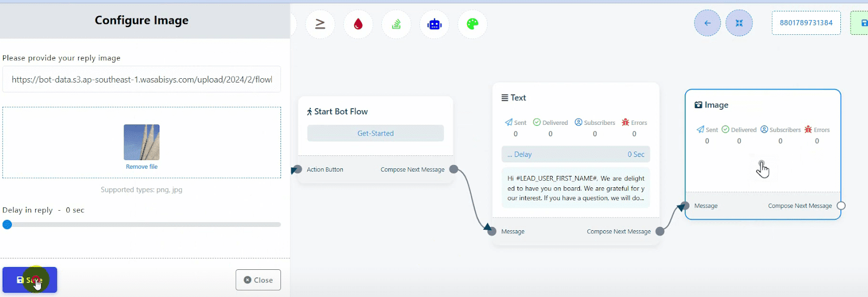Click the Get-Started button in Start Bot Flow
The width and height of the screenshot is (868, 297).
coord(375,133)
